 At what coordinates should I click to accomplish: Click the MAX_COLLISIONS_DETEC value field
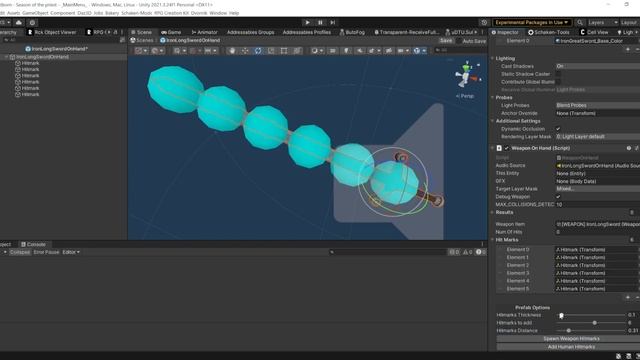[x=598, y=204]
